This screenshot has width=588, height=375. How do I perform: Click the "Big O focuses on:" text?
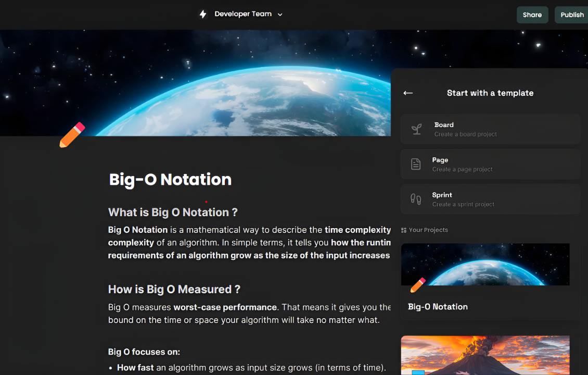[144, 352]
